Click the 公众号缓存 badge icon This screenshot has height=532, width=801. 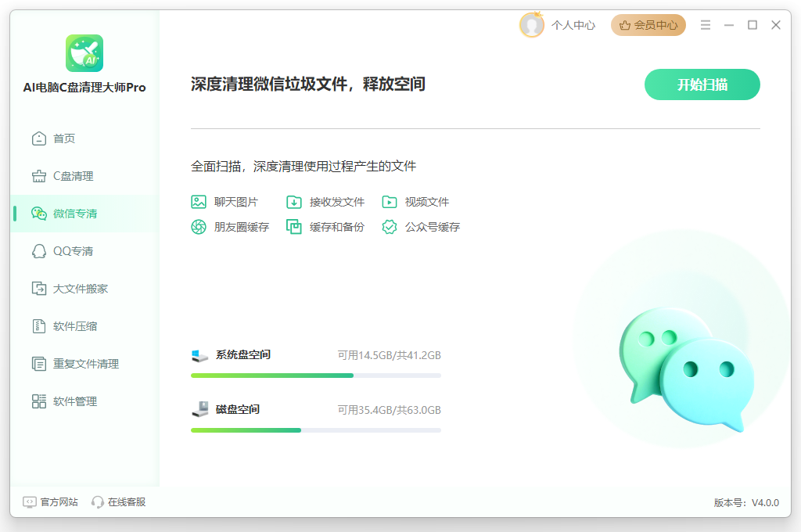pos(390,226)
